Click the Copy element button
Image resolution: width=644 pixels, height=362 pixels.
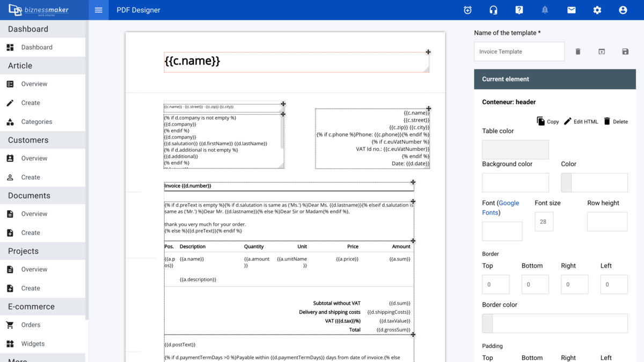pos(548,121)
